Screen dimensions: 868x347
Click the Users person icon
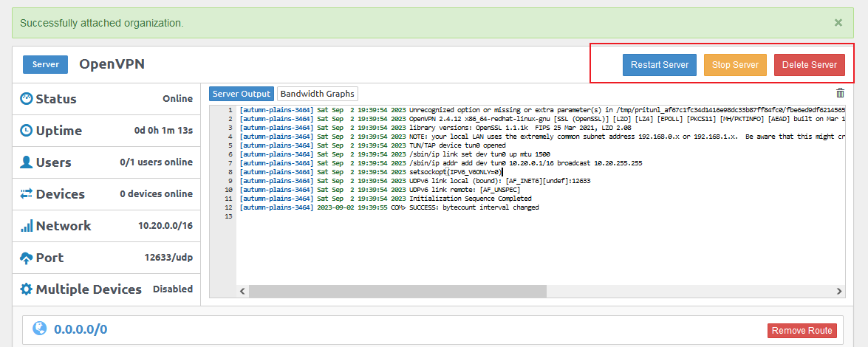(26, 162)
